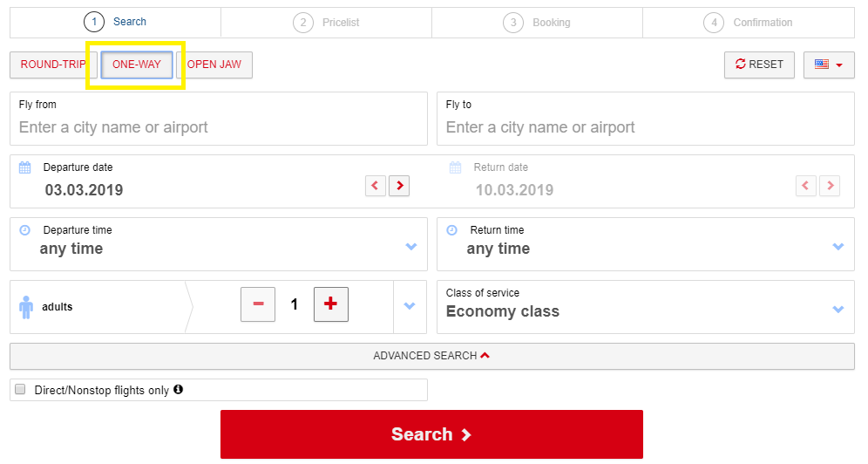Click the info icon beside Direct/Nonstop flights

pos(179,389)
